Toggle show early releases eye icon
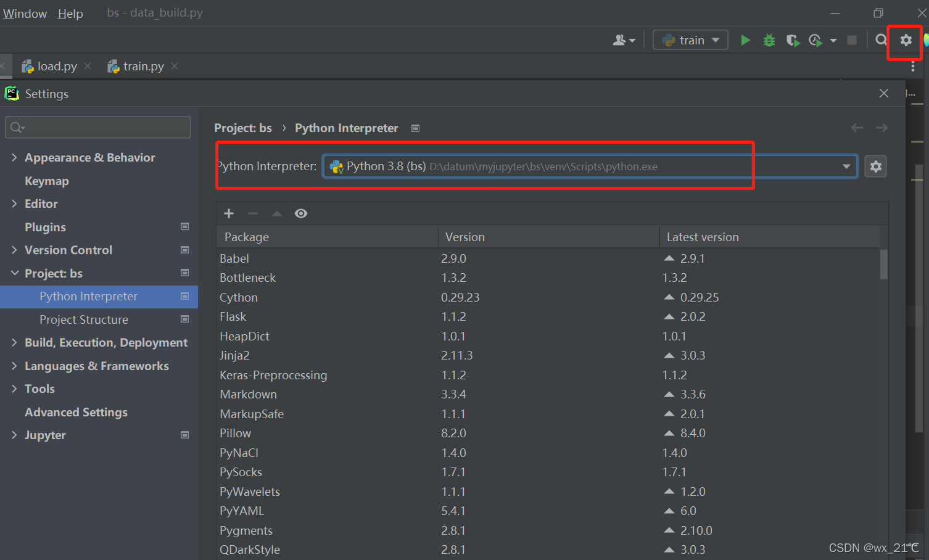This screenshot has width=929, height=560. point(301,213)
